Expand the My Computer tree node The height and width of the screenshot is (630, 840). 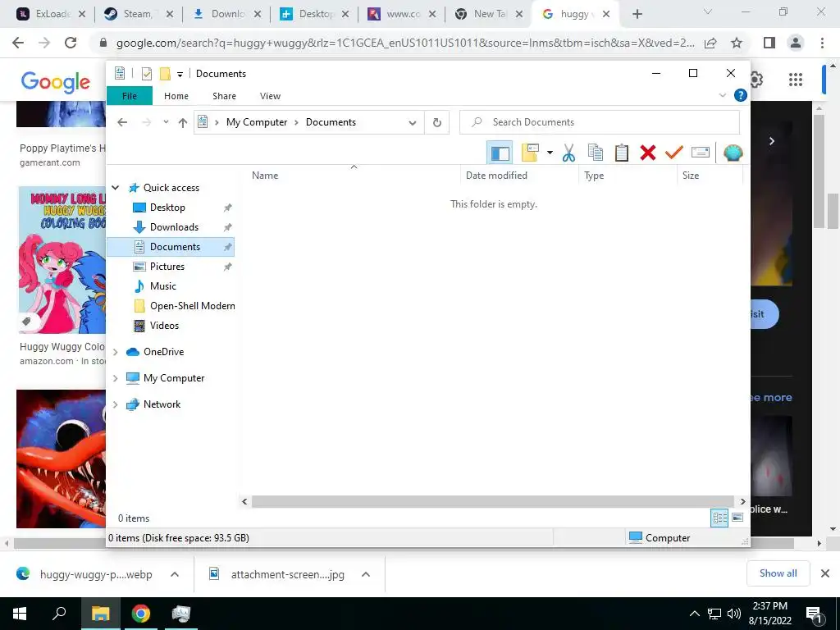115,378
